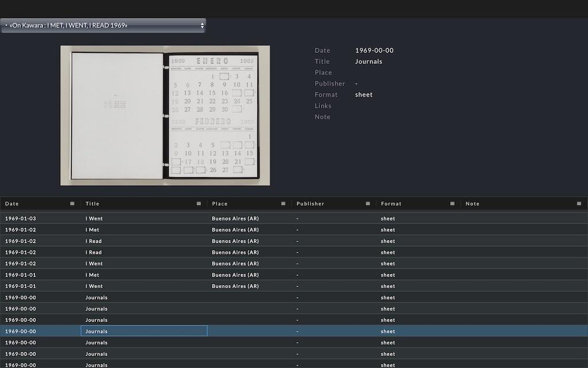Click the dropdown arrows on collection selector
588x368 pixels.
click(202, 25)
